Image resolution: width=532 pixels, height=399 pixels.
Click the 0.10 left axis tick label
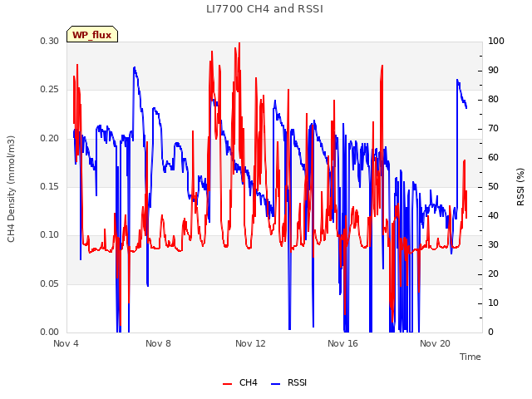click(x=50, y=234)
